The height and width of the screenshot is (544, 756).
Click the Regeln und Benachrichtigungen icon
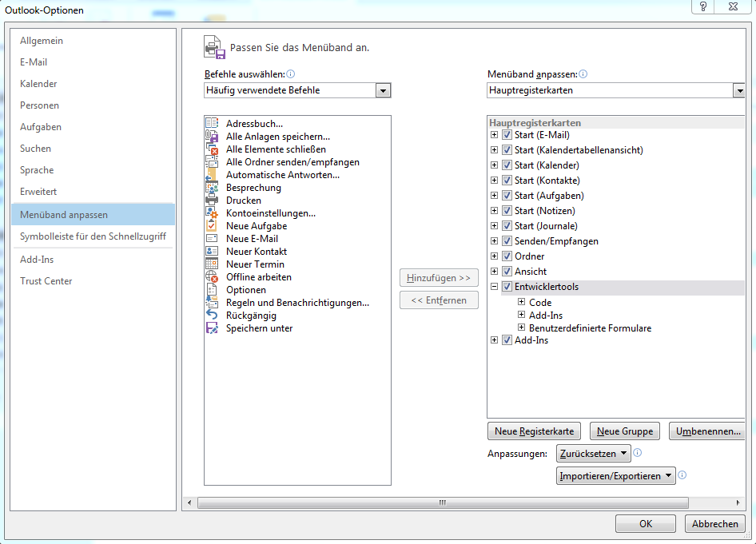click(x=212, y=303)
